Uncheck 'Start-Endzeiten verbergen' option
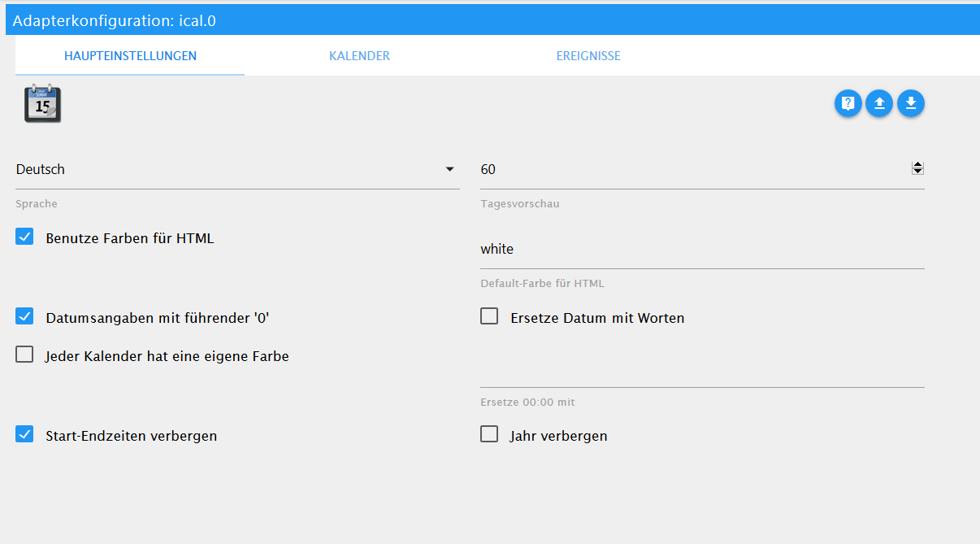 25,434
